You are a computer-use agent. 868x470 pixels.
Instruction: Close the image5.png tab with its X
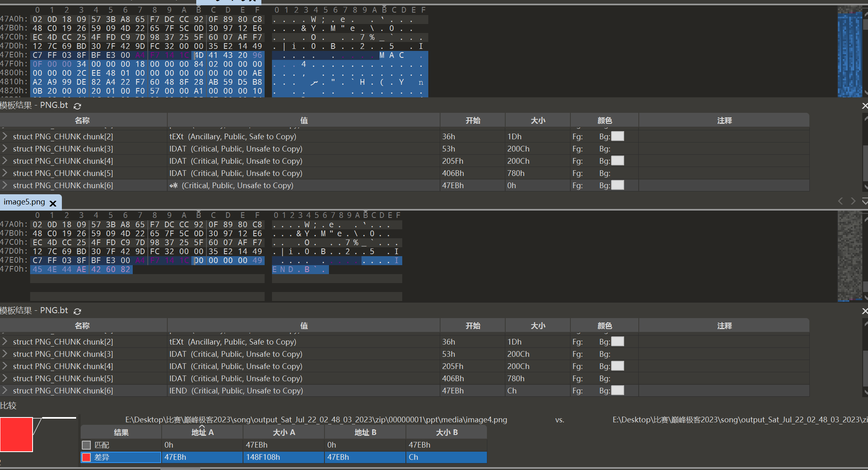(53, 203)
